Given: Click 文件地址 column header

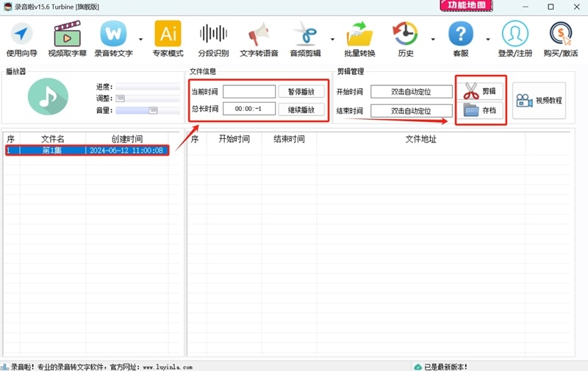Looking at the screenshot, I should (420, 139).
